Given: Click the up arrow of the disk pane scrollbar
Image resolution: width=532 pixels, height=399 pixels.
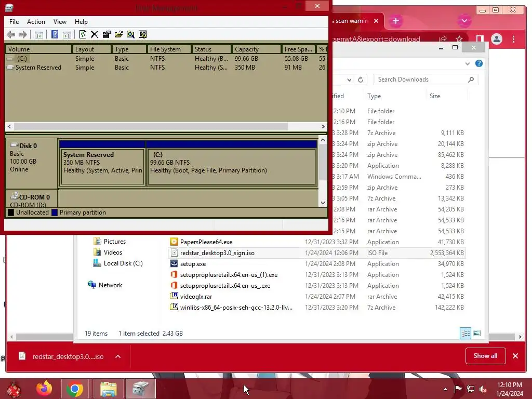Looking at the screenshot, I should click(x=323, y=140).
